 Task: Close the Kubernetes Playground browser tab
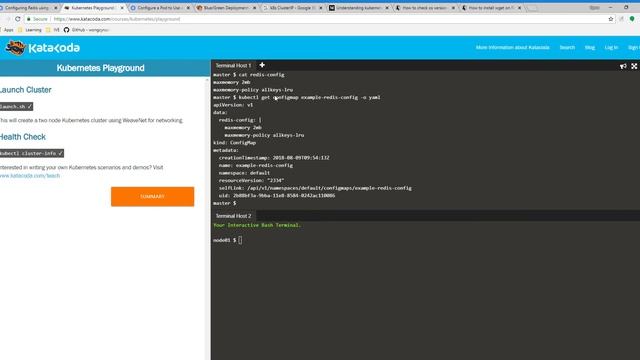tap(122, 8)
